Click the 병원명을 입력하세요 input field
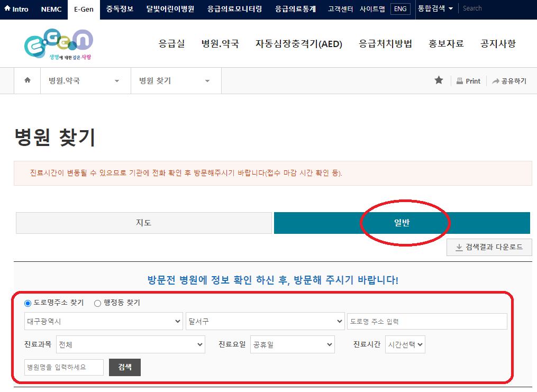This screenshot has height=392, width=537. pos(63,367)
